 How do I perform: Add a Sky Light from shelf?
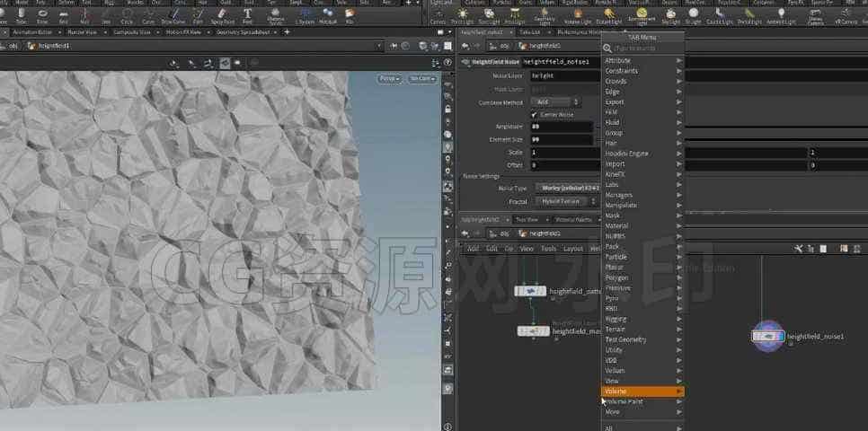pyautogui.click(x=670, y=15)
